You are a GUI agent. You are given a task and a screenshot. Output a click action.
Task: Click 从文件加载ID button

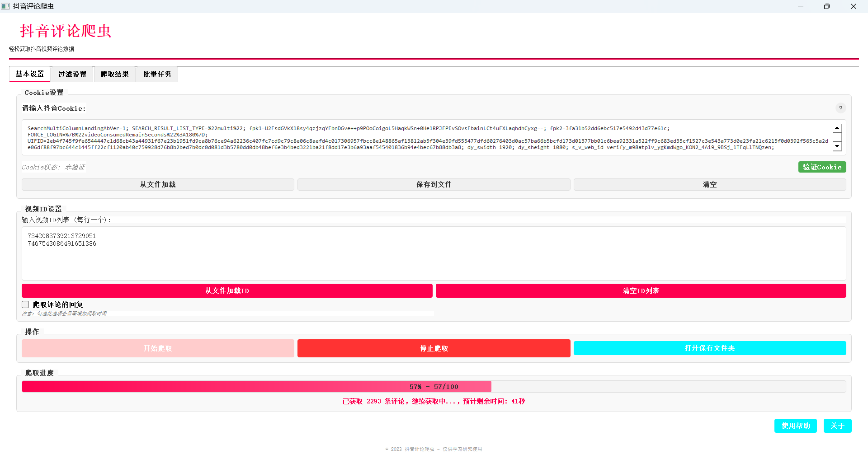(227, 290)
